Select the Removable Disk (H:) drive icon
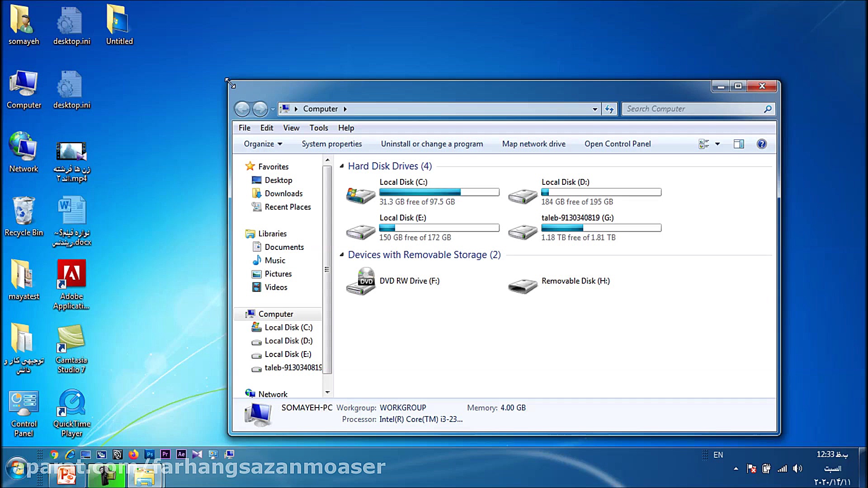 522,286
